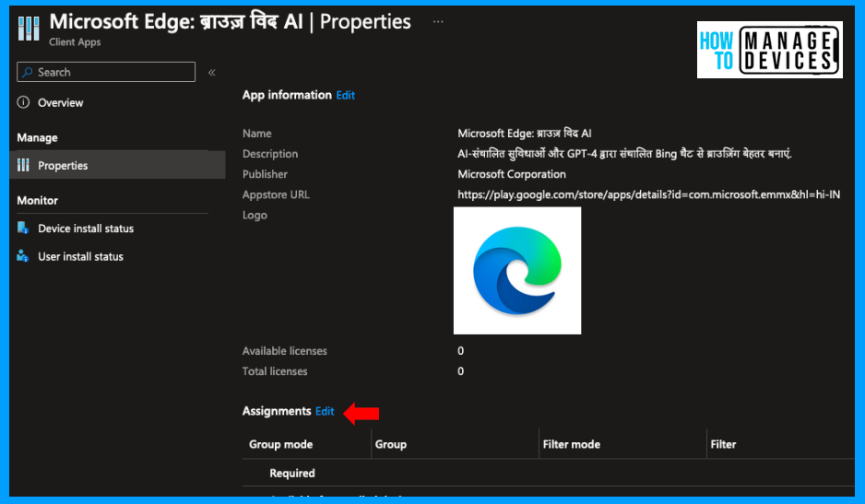Click the Group column header
Screen dimensions: 865x504
click(391, 444)
